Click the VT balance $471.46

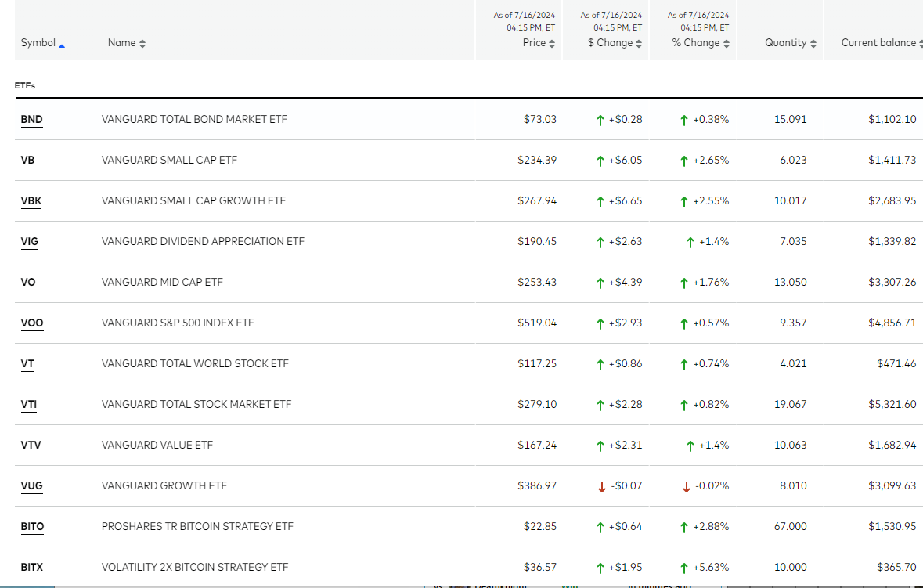point(896,363)
